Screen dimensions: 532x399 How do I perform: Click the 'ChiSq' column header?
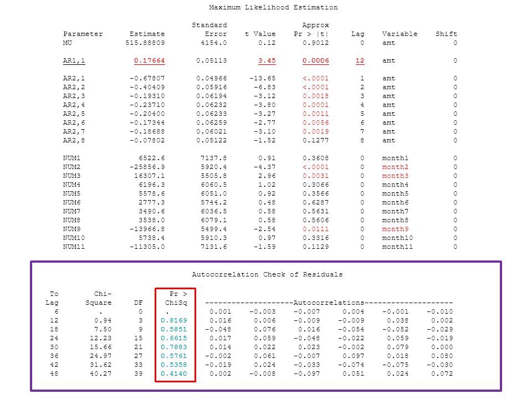click(x=176, y=303)
